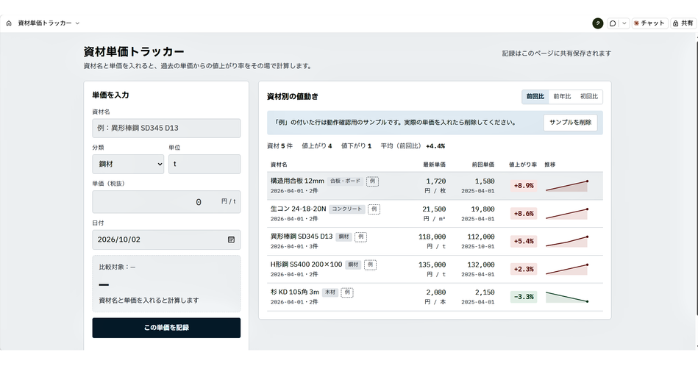Click the 単価(税抜) amount field
The width and height of the screenshot is (698, 365).
(x=166, y=202)
